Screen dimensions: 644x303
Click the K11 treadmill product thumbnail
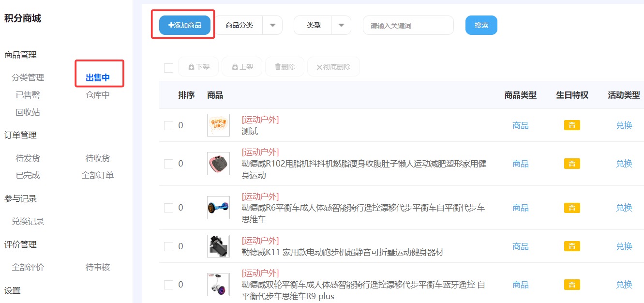click(218, 246)
